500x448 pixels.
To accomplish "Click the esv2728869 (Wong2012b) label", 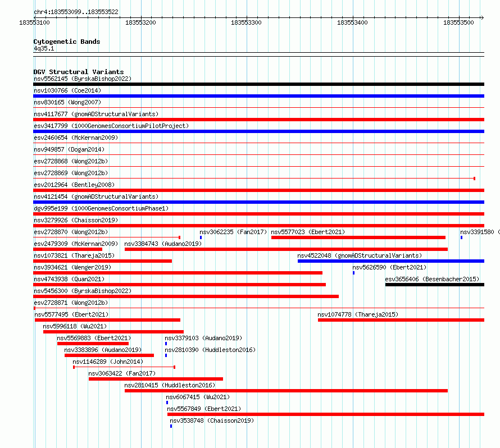I will [71, 173].
